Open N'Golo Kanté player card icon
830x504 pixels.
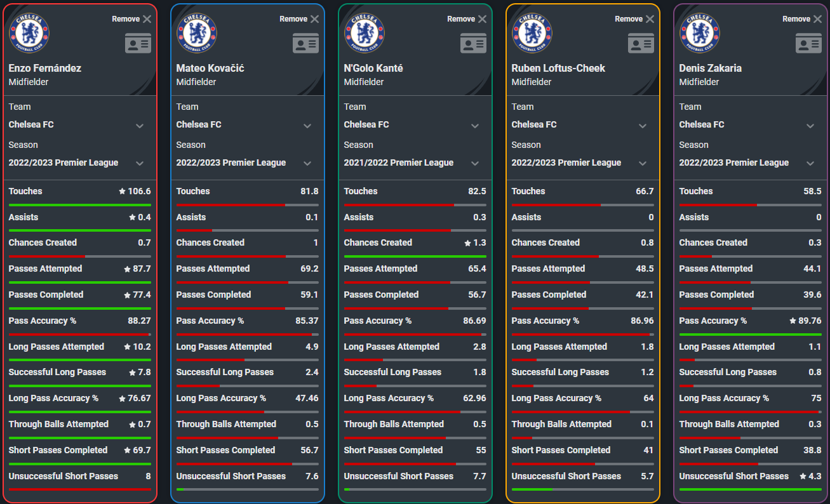[x=473, y=43]
